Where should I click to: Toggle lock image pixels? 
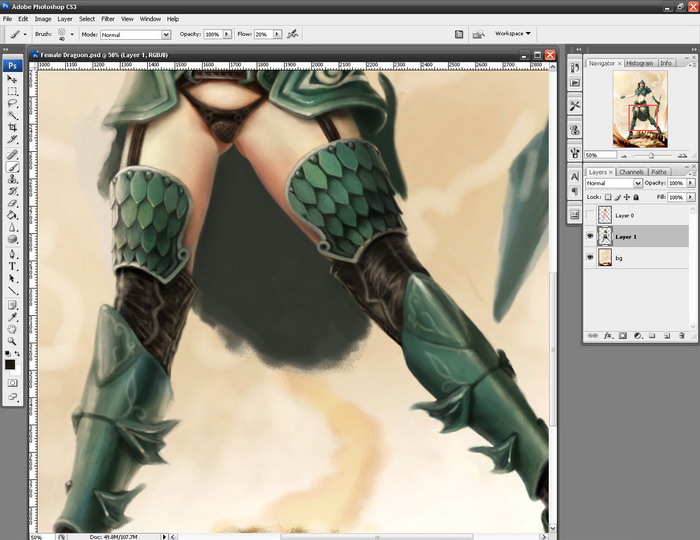pyautogui.click(x=617, y=197)
